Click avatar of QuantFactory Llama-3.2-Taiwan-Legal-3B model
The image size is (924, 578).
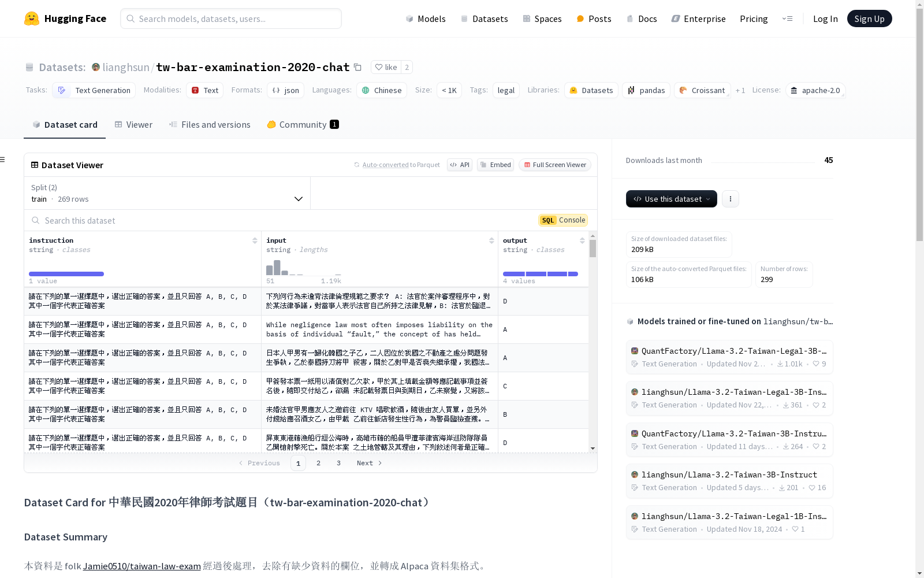pyautogui.click(x=635, y=351)
